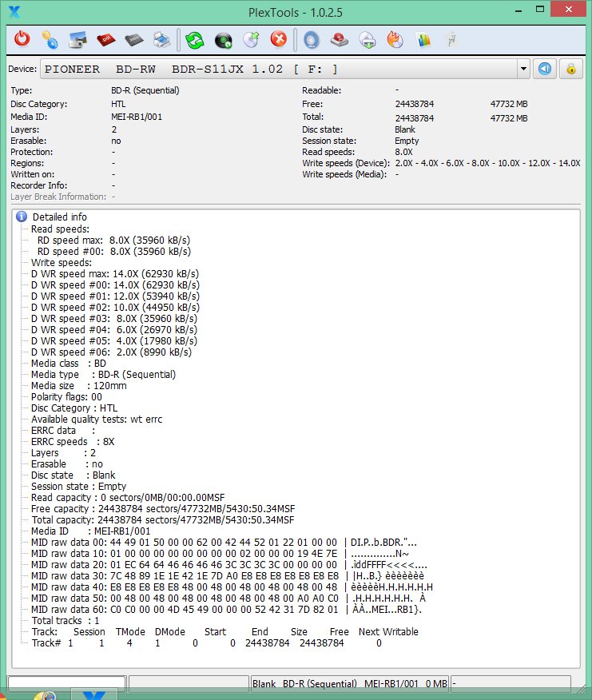
Task: Click the blue disc toolbar icon
Action: coord(312,39)
